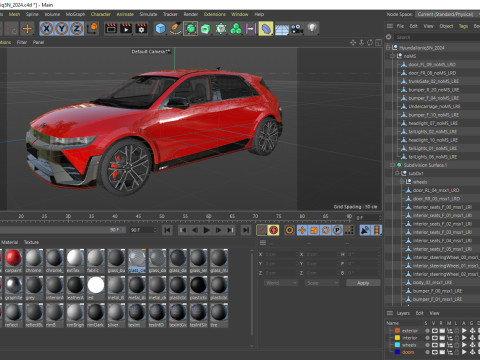Open the World coordinate space dropdown
480x360 pixels.
(281, 283)
